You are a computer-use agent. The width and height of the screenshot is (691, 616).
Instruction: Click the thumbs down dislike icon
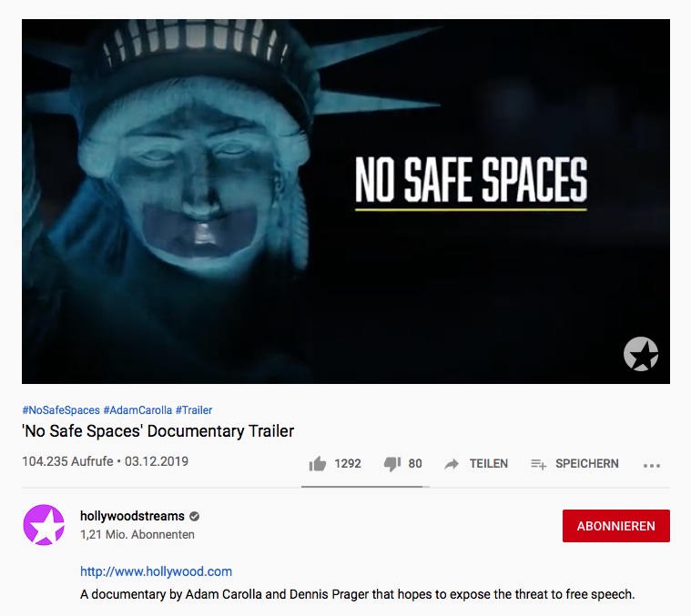392,464
